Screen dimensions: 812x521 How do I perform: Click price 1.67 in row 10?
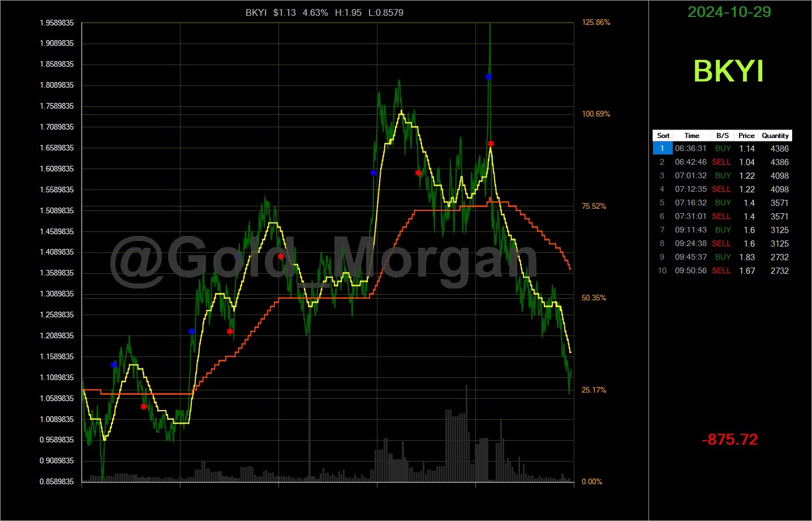click(747, 270)
